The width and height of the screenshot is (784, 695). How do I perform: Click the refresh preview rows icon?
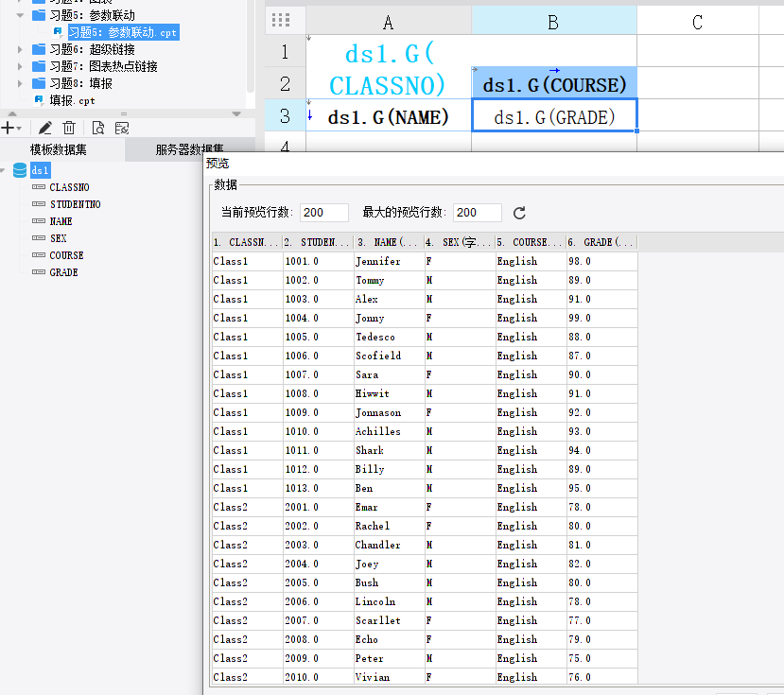tap(519, 213)
